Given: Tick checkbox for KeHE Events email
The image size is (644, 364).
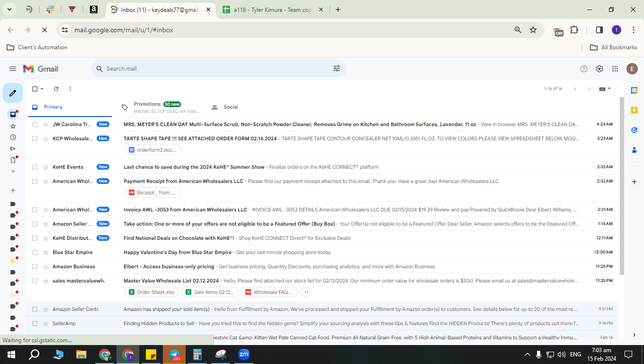Looking at the screenshot, I should pos(35,167).
